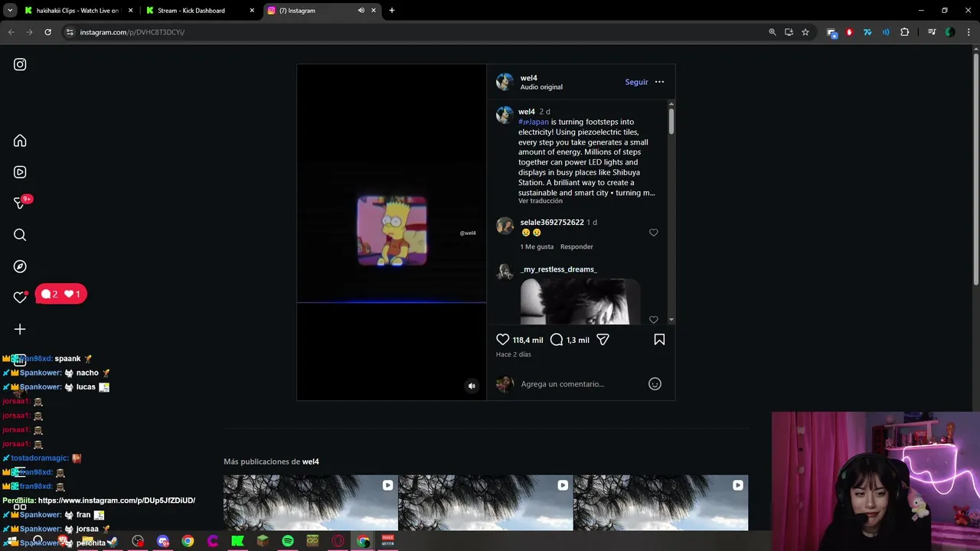
Task: Like _my_restless_dreams_ comment heart
Action: tap(653, 320)
